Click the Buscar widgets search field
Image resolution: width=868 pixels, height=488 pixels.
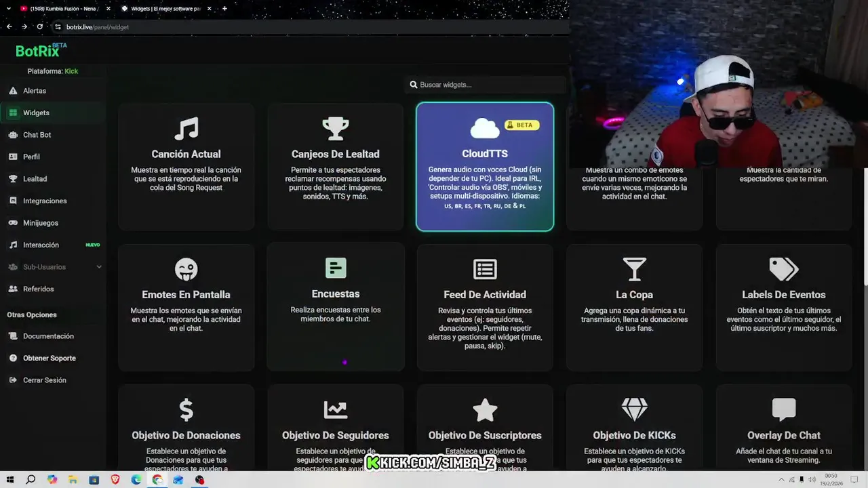point(486,85)
